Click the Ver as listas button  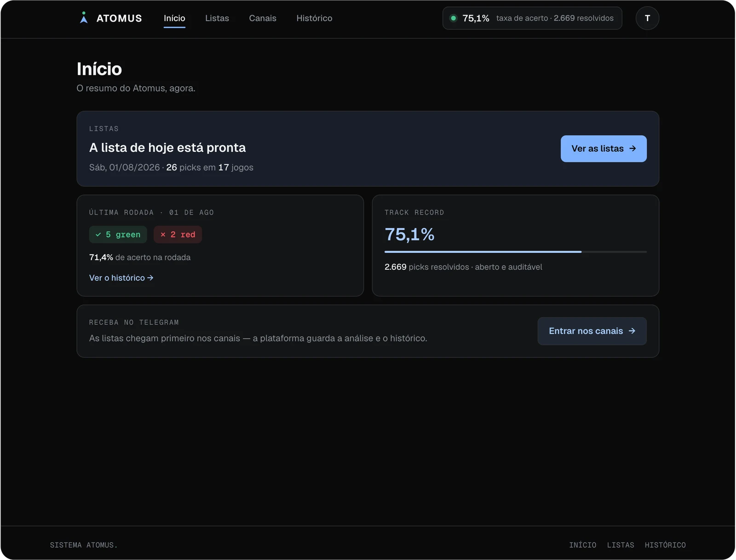604,149
